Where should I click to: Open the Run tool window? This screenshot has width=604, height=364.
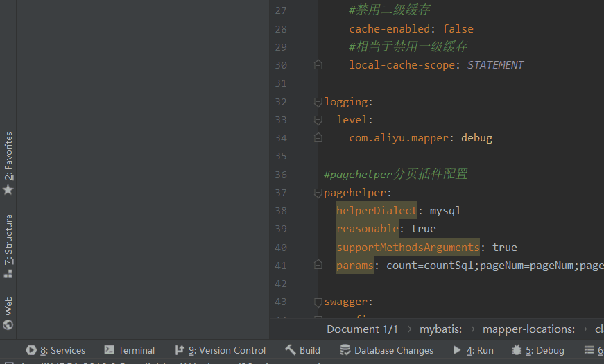(x=473, y=350)
